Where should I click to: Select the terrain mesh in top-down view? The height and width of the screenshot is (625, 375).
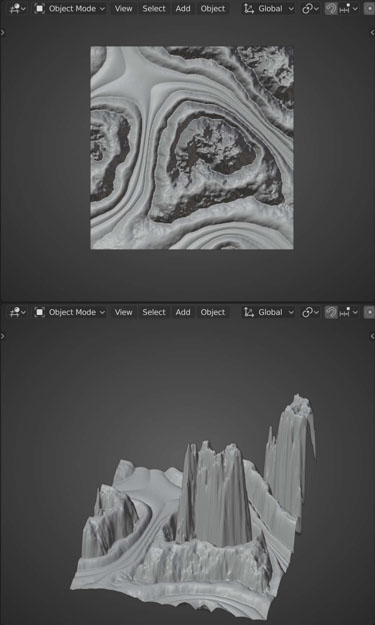click(192, 148)
